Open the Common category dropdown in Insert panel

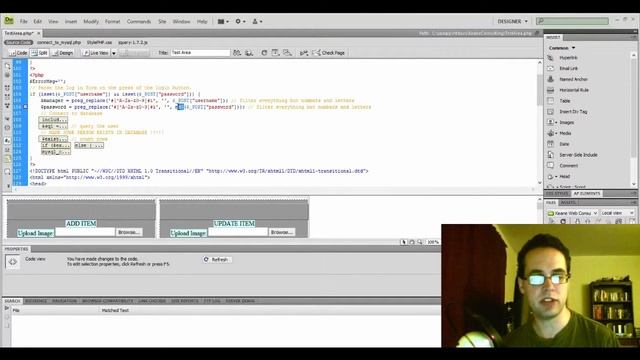tap(562, 48)
